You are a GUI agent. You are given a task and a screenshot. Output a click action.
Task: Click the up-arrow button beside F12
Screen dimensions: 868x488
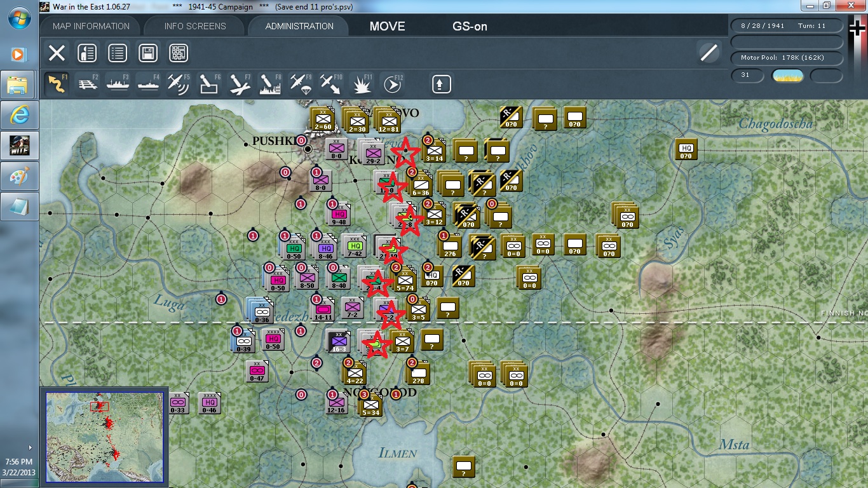click(442, 84)
